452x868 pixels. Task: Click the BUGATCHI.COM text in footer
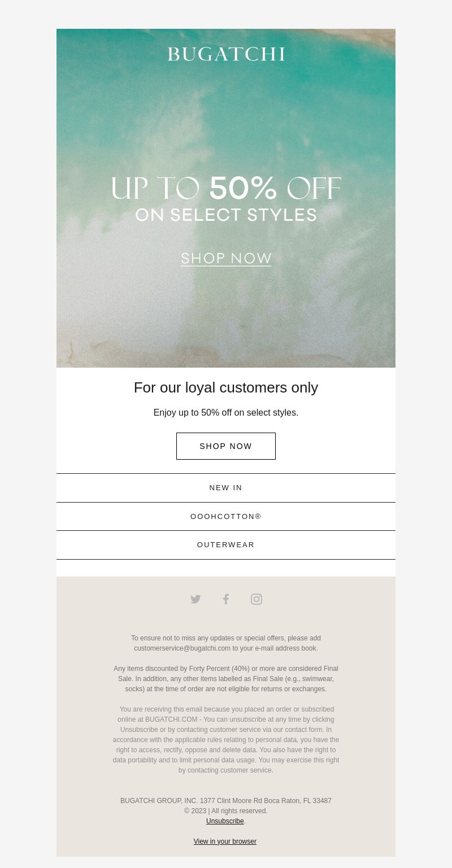pyautogui.click(x=171, y=719)
